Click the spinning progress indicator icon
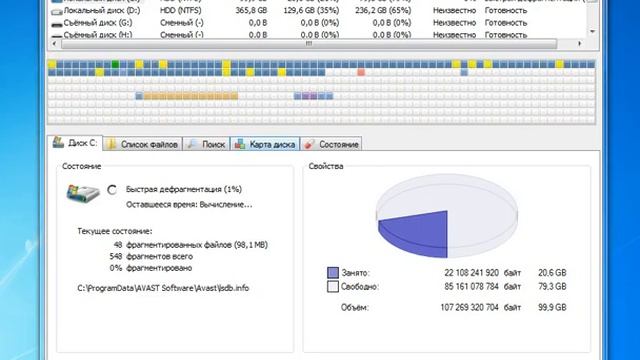This screenshot has height=360, width=640. (112, 189)
